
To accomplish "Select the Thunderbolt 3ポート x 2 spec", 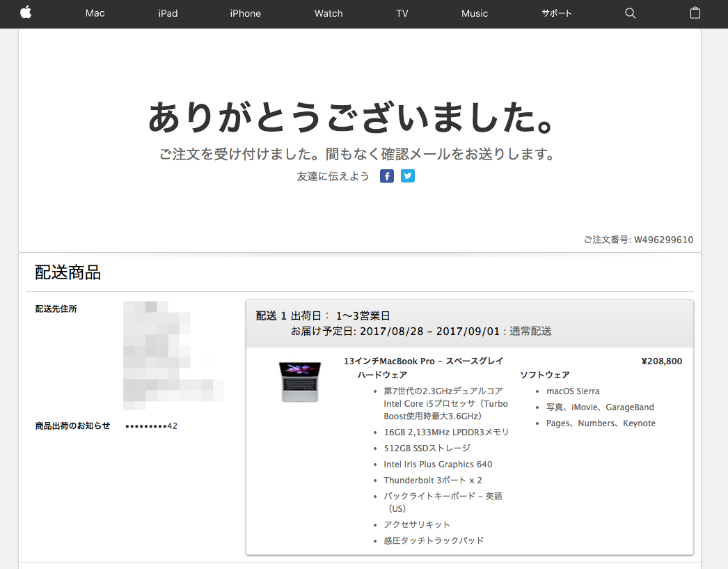I will tap(433, 480).
